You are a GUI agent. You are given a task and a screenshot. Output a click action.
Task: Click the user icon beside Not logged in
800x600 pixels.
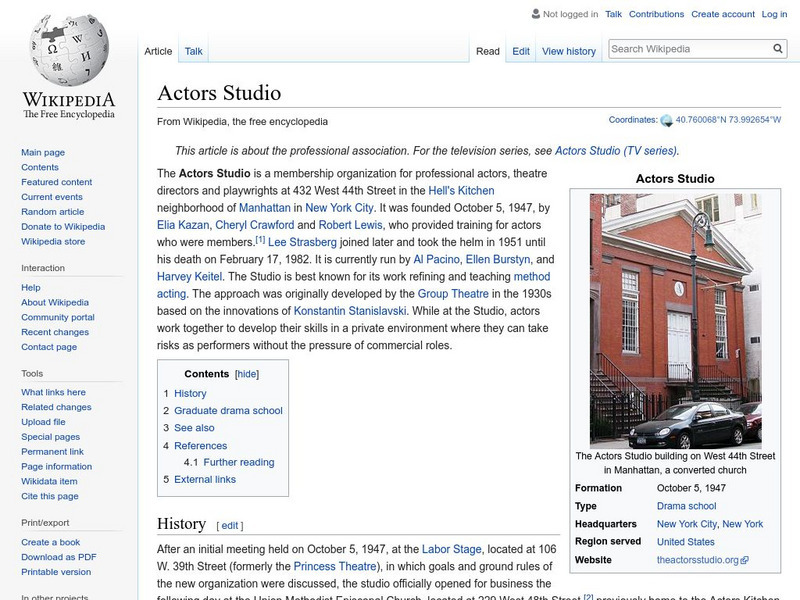[x=535, y=14]
